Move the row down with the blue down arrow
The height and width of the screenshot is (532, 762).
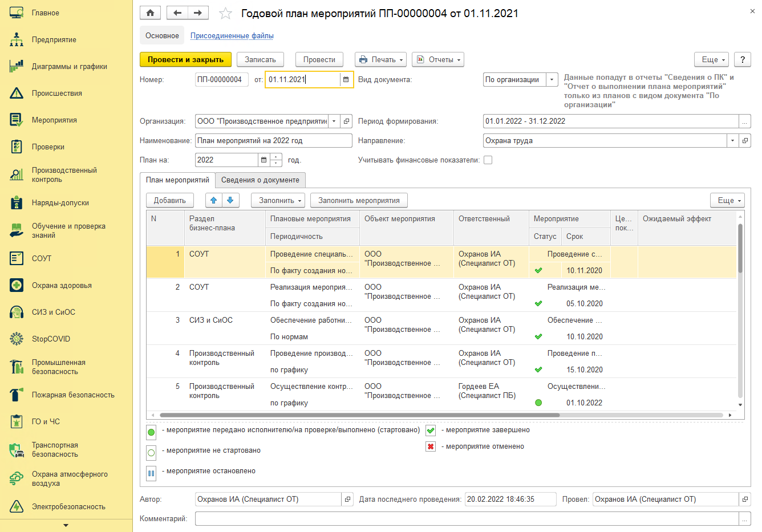(230, 200)
